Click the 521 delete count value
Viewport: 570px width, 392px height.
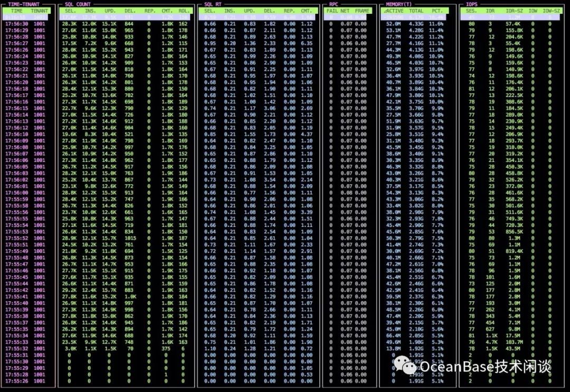click(x=129, y=135)
